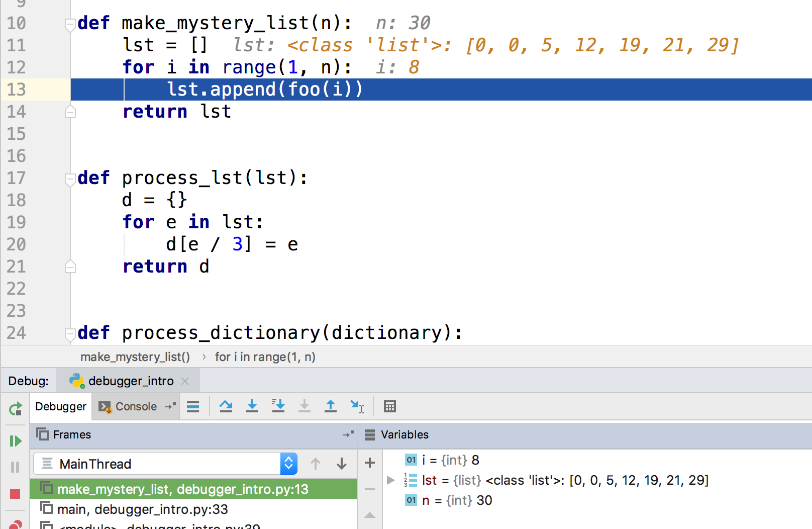Image resolution: width=812 pixels, height=529 pixels.
Task: Restore layout icon next to Console tab
Action: tap(170, 406)
